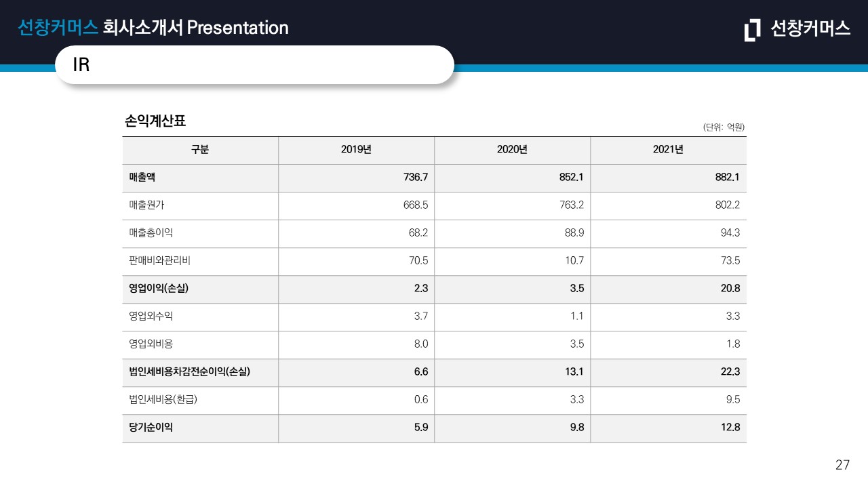The height and width of the screenshot is (488, 868).
Task: Click the 매출액 row label
Action: point(142,178)
